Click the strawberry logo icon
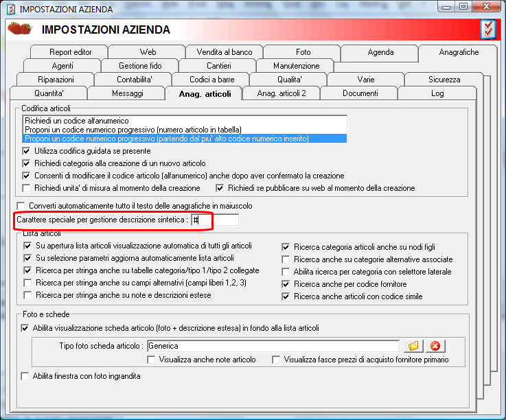The height and width of the screenshot is (420, 506). tap(20, 28)
